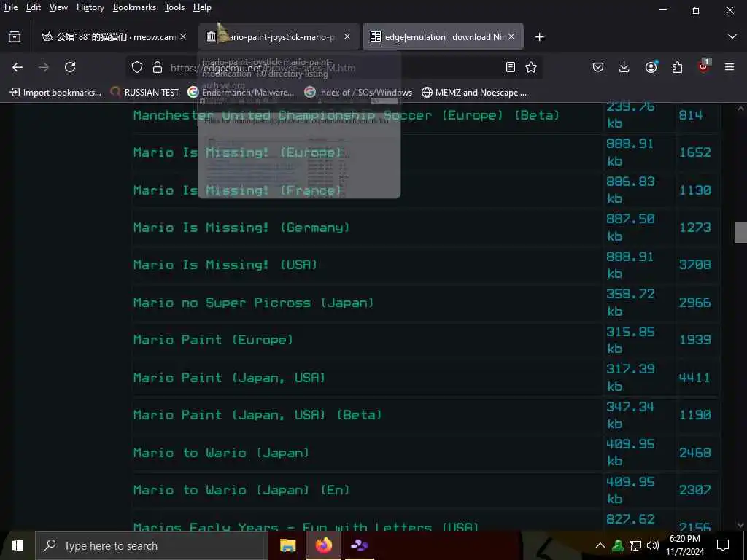
Task: Open the network tray icon
Action: click(635, 545)
